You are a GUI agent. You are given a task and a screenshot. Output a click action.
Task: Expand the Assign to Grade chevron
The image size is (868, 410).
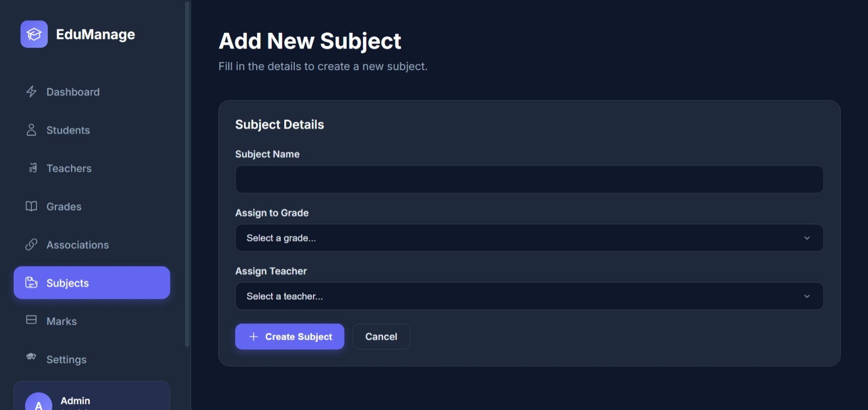click(807, 238)
